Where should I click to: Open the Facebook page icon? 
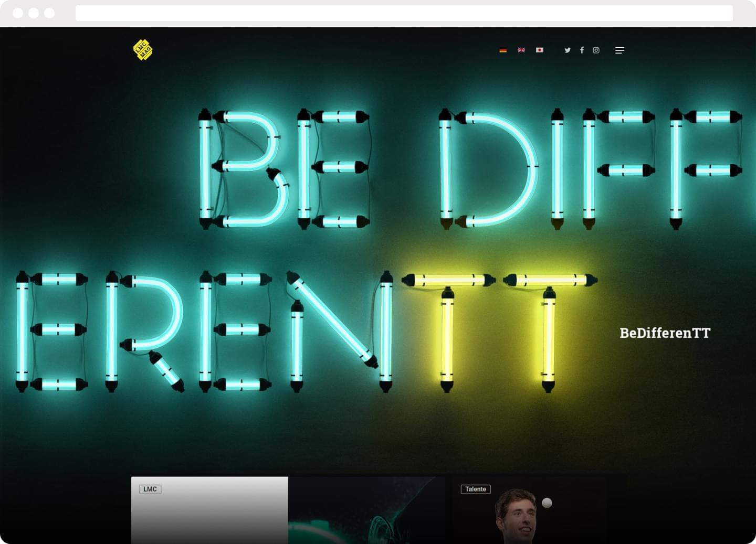(582, 50)
